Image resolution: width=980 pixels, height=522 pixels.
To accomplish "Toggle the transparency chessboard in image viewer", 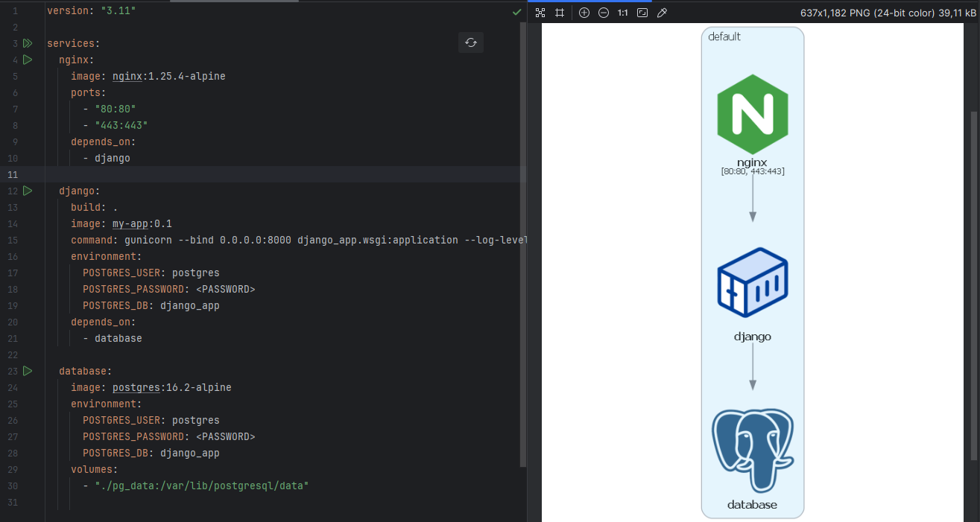I will coord(540,13).
